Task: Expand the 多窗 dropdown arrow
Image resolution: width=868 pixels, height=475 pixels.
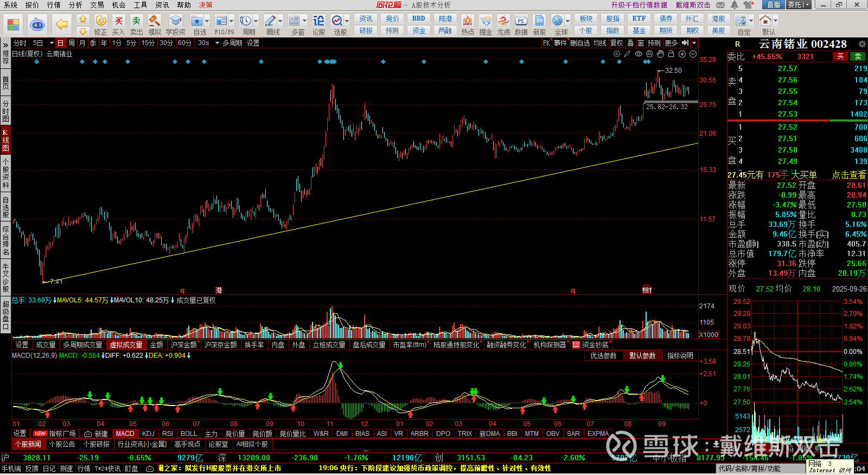Action: coord(304,21)
